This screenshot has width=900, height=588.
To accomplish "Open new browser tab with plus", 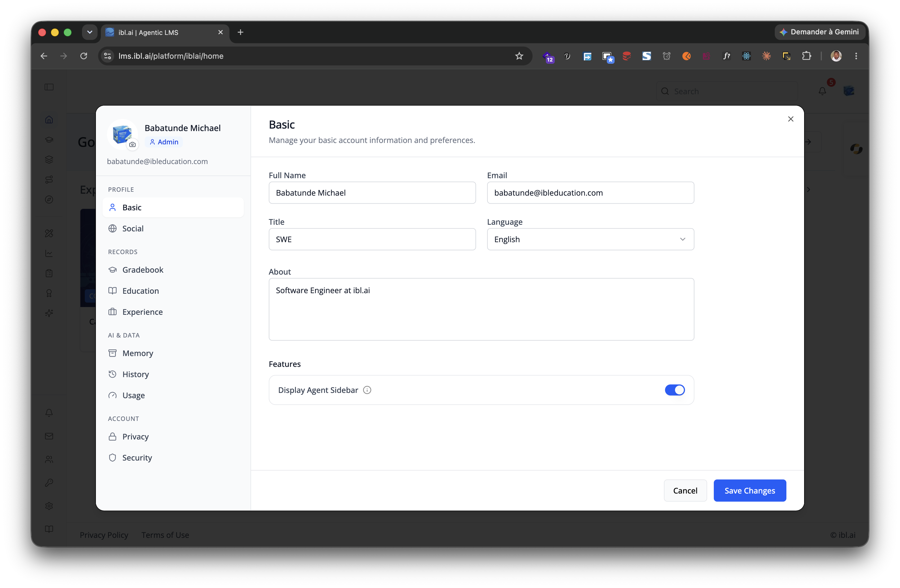I will (241, 32).
